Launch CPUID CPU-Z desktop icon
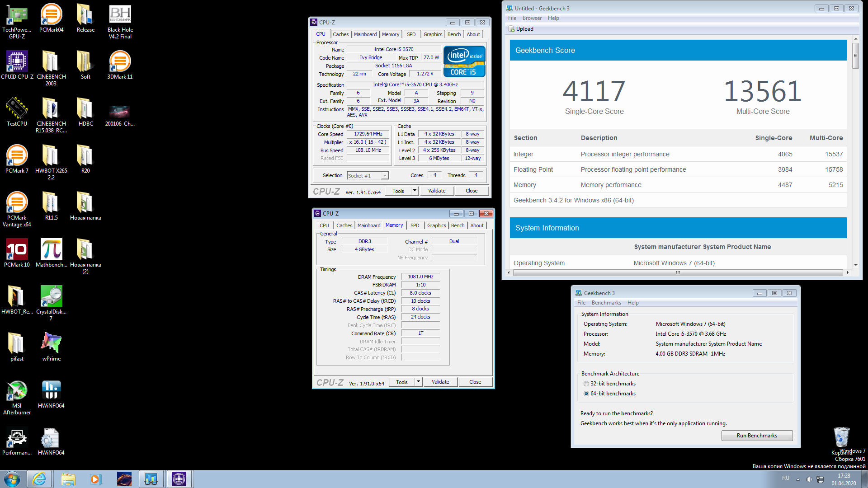This screenshot has width=868, height=488. pos(17,65)
